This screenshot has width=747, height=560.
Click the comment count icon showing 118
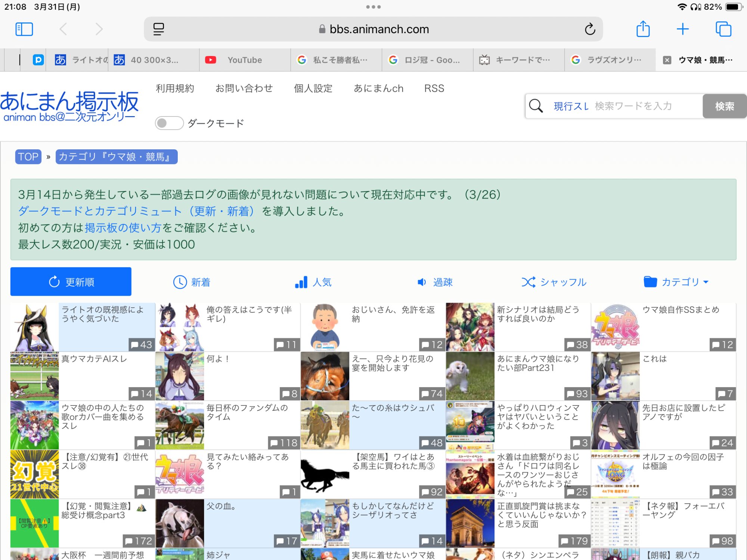[283, 443]
